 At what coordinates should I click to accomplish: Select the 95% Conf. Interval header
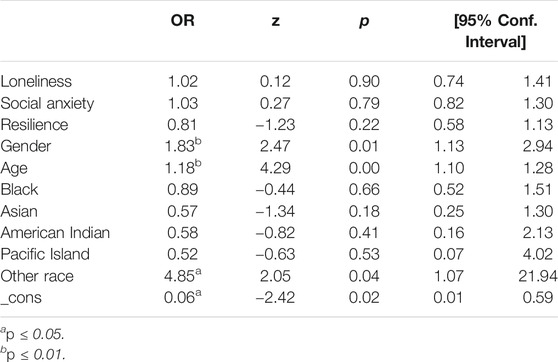click(495, 31)
